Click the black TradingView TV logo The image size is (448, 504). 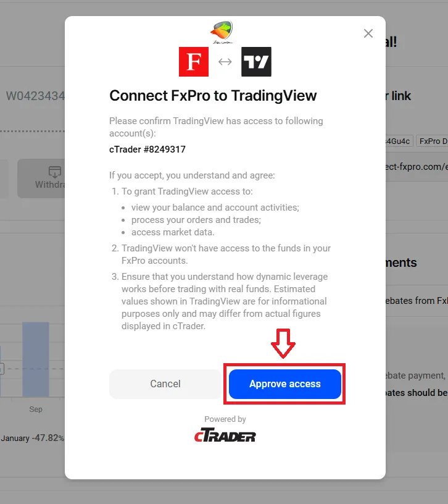(x=256, y=62)
